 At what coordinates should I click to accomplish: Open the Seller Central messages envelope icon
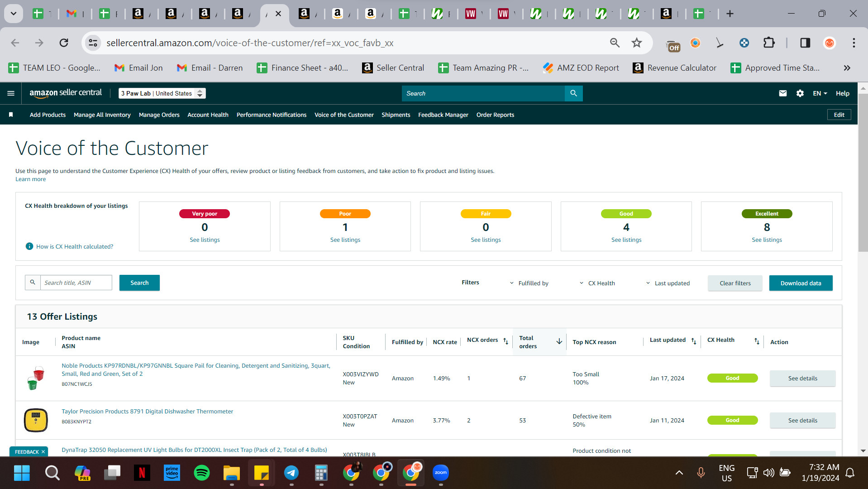[x=783, y=93]
